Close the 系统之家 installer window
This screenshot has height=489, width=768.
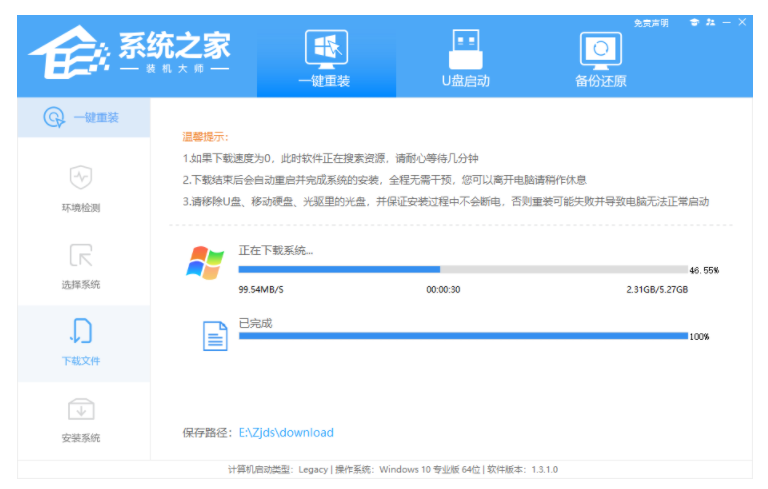click(742, 22)
